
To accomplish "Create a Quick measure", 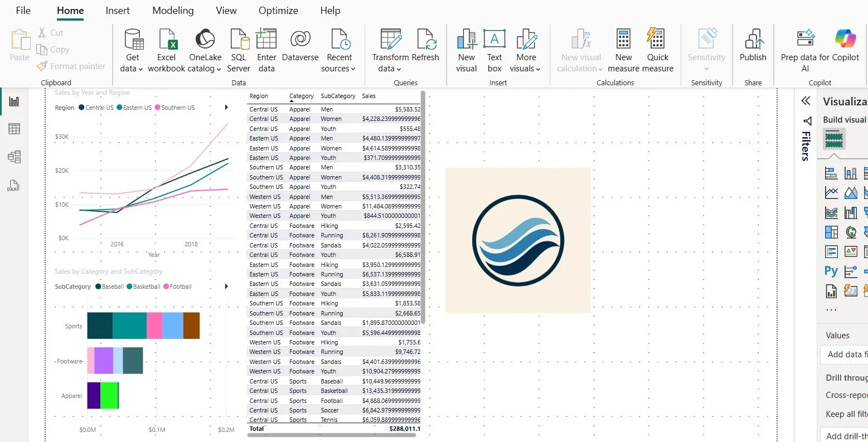I will pyautogui.click(x=658, y=51).
